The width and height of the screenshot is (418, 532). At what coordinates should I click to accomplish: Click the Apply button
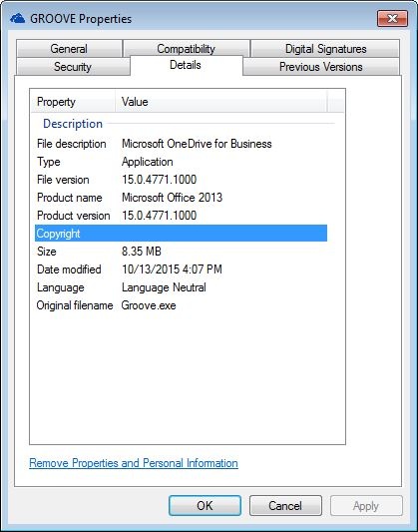pos(366,505)
